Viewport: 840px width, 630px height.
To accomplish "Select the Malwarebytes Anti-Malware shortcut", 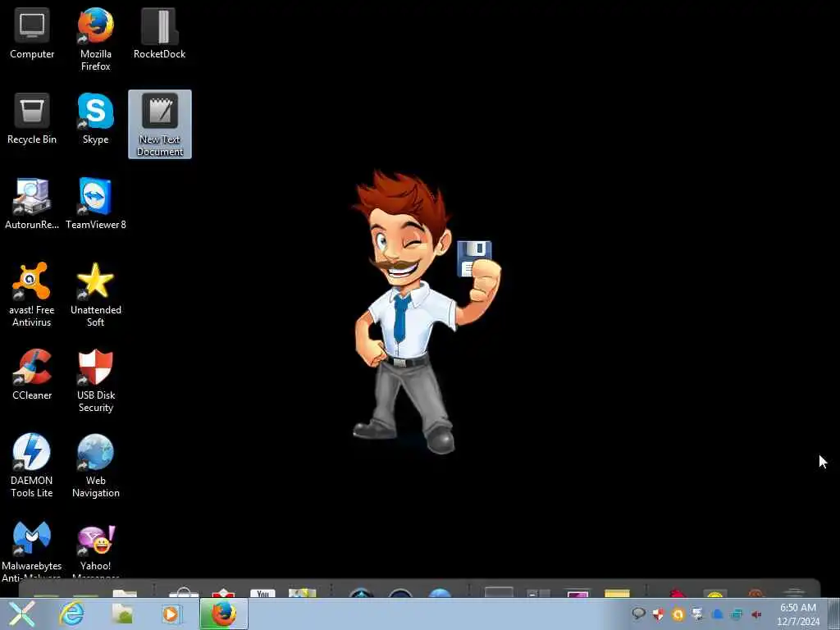I will coord(32,550).
